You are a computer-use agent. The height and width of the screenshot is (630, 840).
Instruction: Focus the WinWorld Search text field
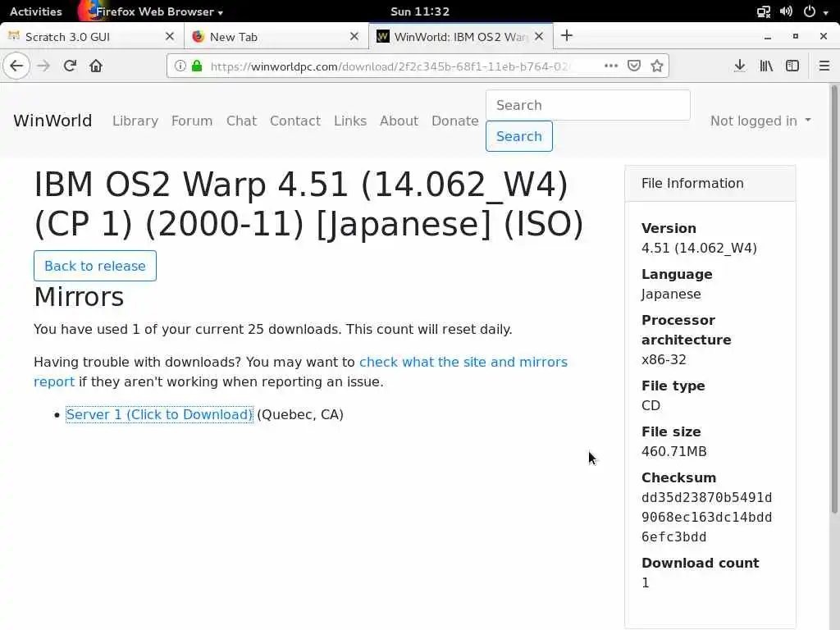point(587,105)
